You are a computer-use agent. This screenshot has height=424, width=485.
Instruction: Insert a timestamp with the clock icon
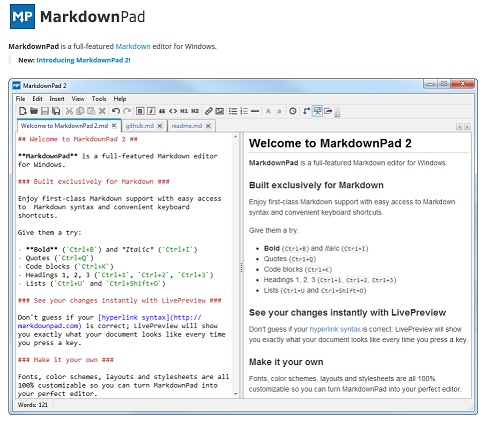(293, 111)
